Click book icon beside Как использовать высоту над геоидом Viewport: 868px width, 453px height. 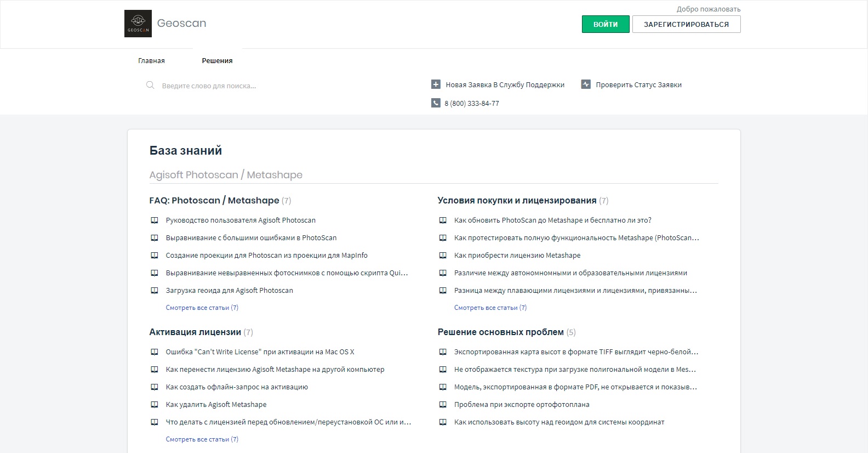[443, 422]
